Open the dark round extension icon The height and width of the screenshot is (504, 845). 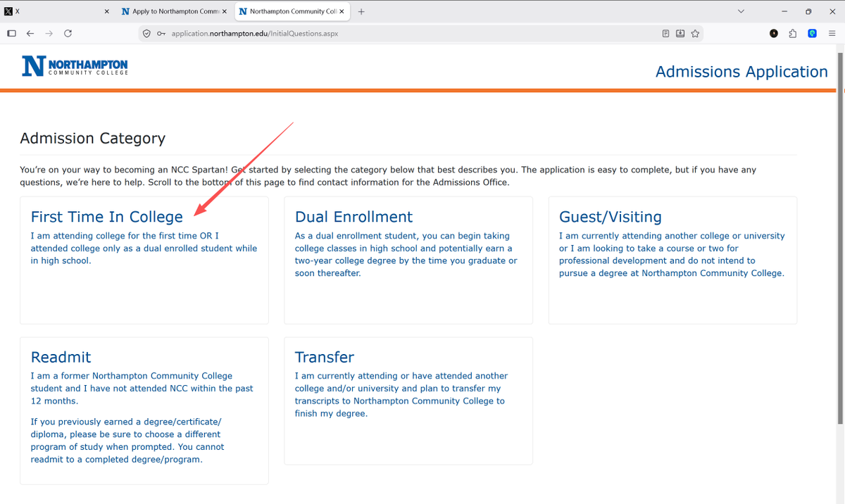click(x=774, y=33)
